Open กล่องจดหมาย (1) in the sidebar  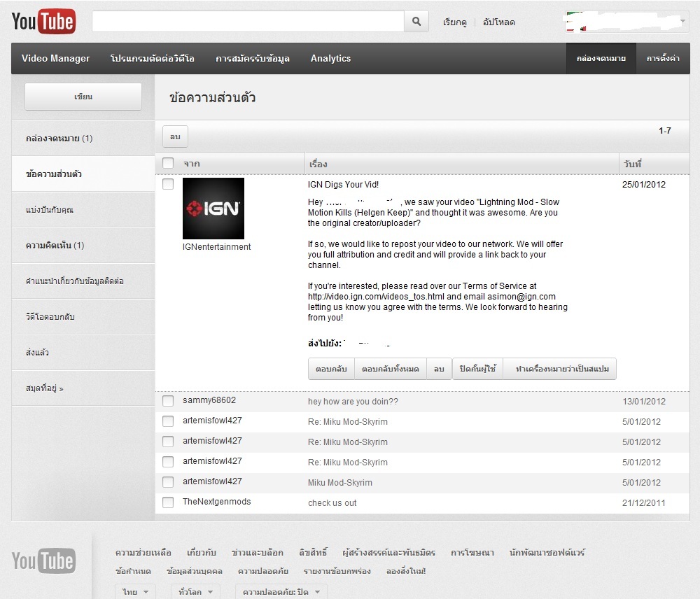(x=83, y=139)
